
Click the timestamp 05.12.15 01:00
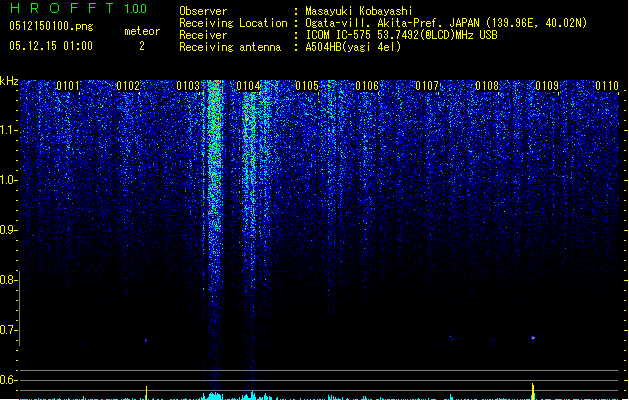[x=51, y=46]
